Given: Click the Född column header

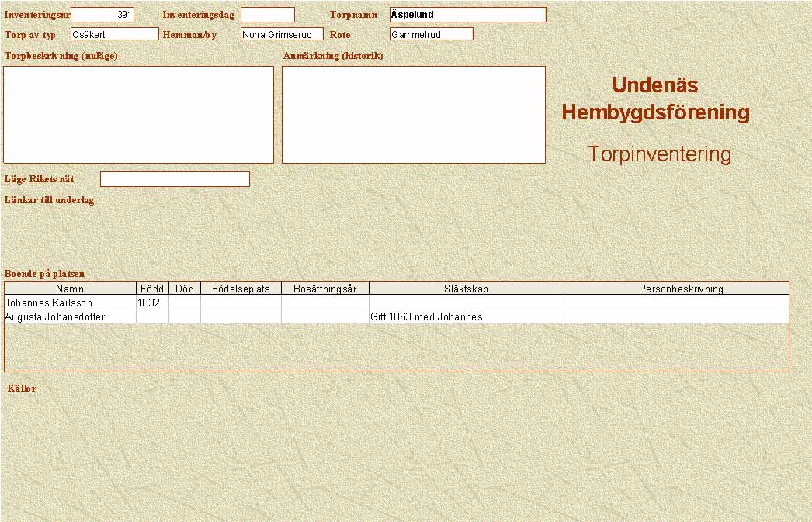Looking at the screenshot, I should pyautogui.click(x=152, y=289).
